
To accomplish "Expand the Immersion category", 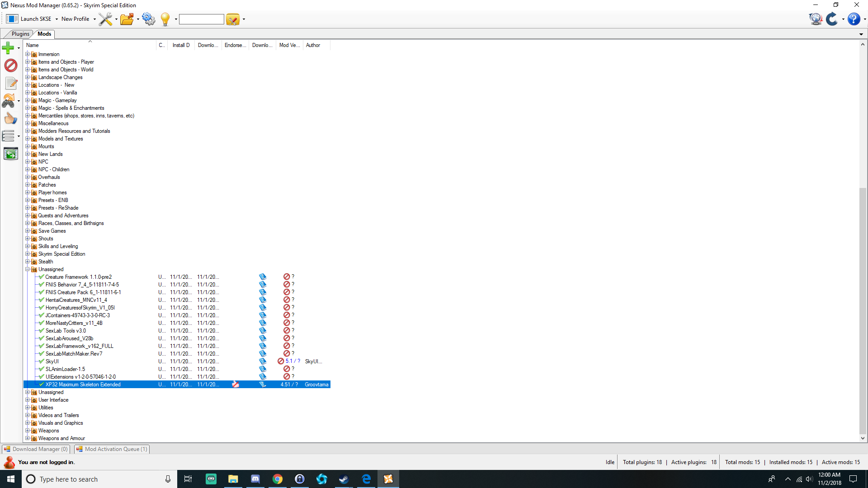I will pyautogui.click(x=27, y=54).
